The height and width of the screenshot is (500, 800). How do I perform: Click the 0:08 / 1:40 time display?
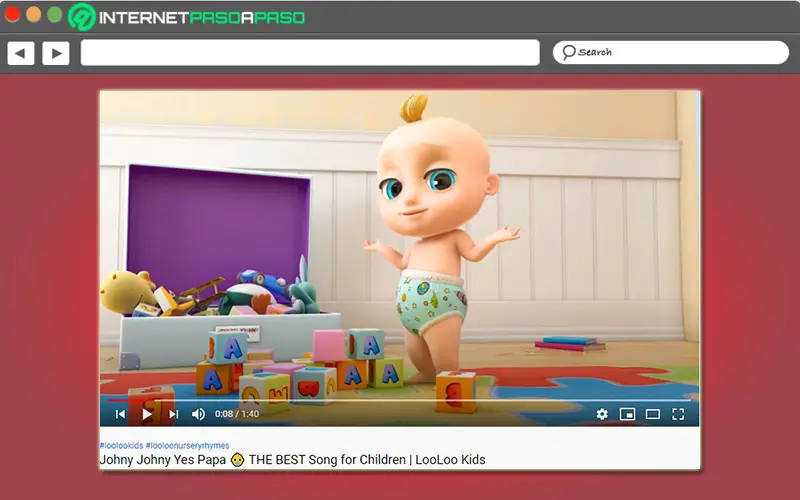tap(237, 414)
